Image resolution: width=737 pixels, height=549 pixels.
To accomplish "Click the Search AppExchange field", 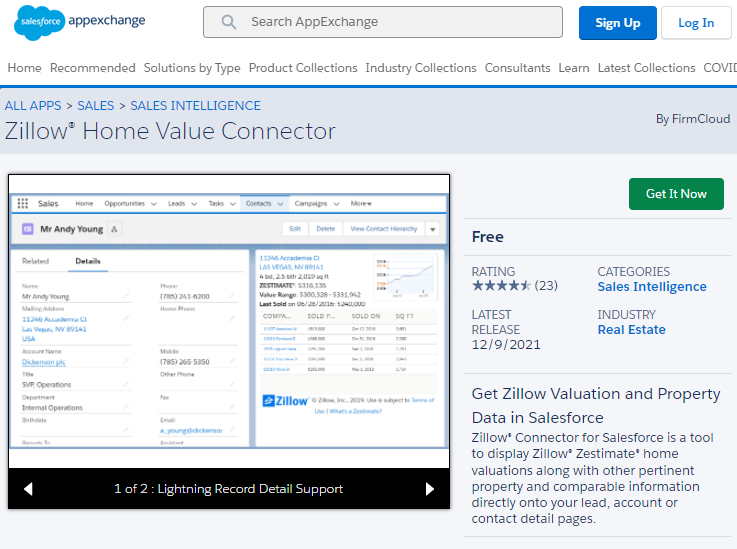I will tap(383, 22).
